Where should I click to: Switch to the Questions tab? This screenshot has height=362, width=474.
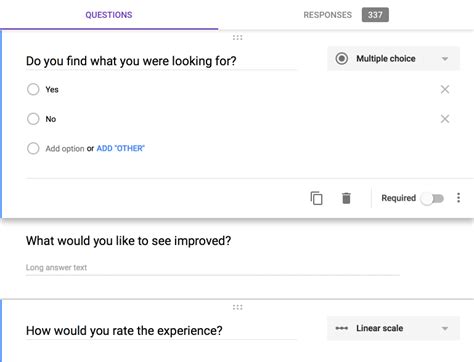click(x=109, y=15)
